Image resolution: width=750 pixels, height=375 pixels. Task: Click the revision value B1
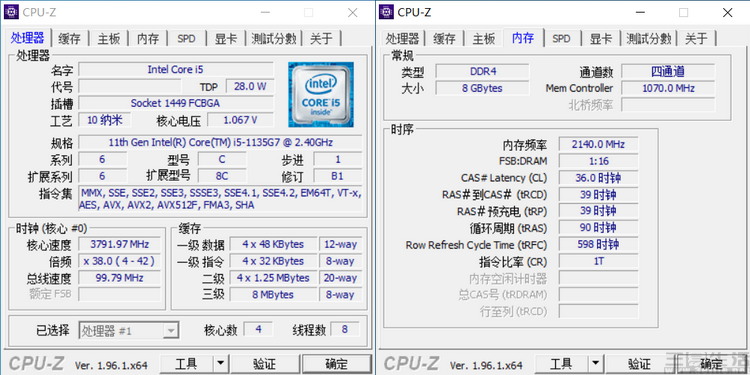[x=338, y=176]
